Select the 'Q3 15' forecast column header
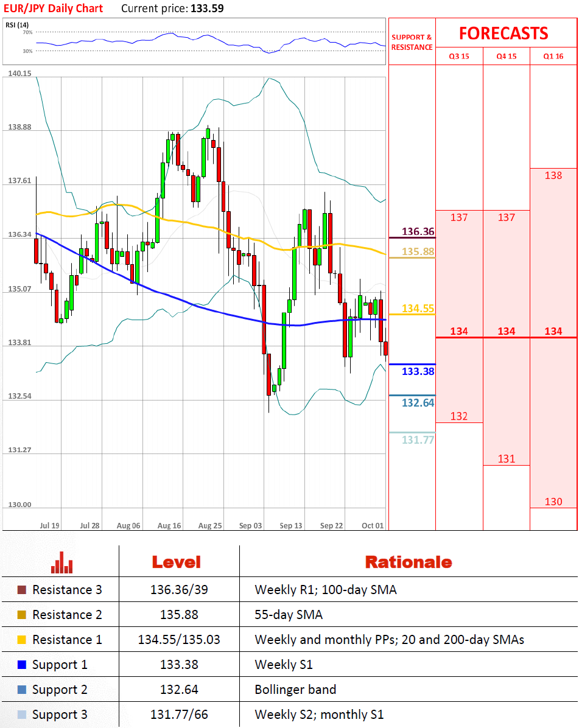 point(459,56)
